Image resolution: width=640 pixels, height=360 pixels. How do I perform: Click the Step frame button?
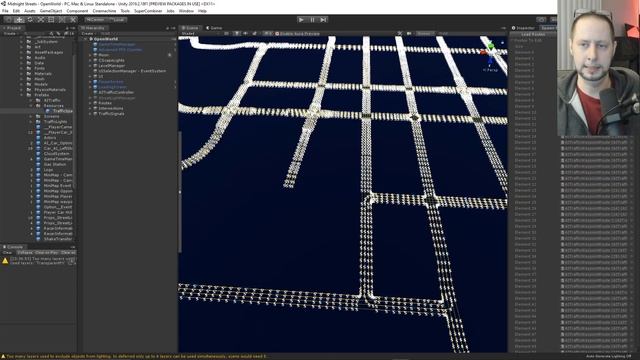tap(323, 20)
